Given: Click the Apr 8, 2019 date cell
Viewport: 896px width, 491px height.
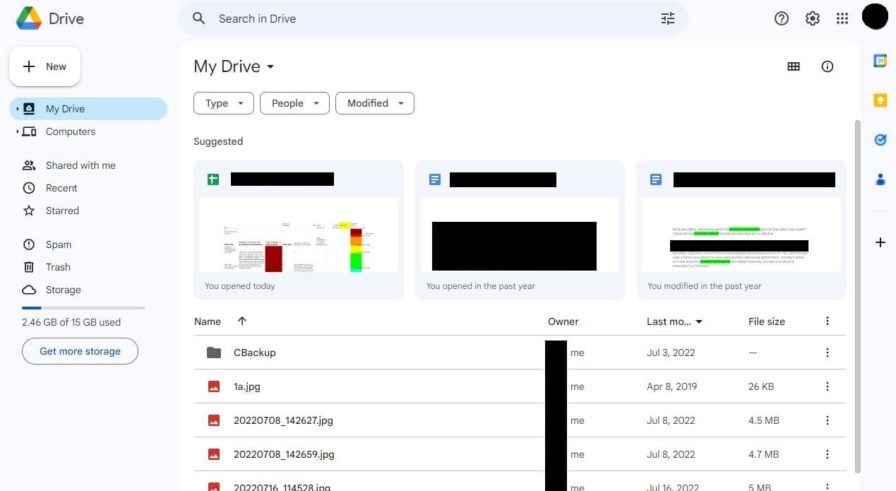Looking at the screenshot, I should (671, 386).
